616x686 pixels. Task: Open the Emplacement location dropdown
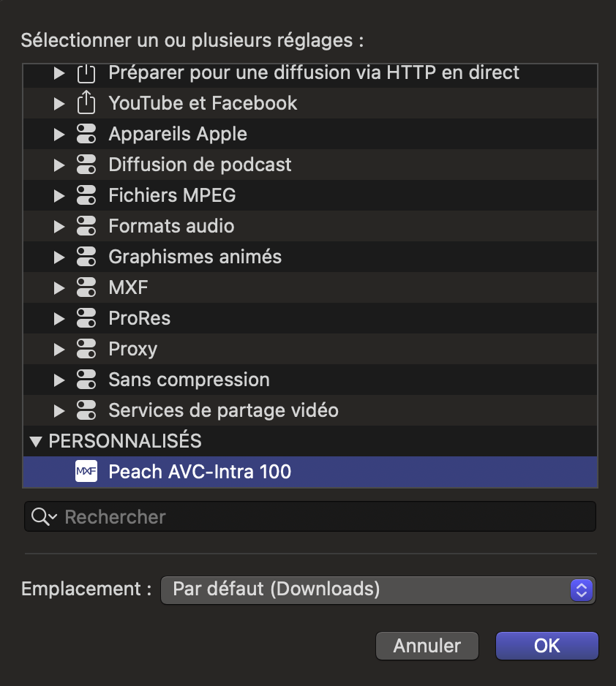[378, 589]
